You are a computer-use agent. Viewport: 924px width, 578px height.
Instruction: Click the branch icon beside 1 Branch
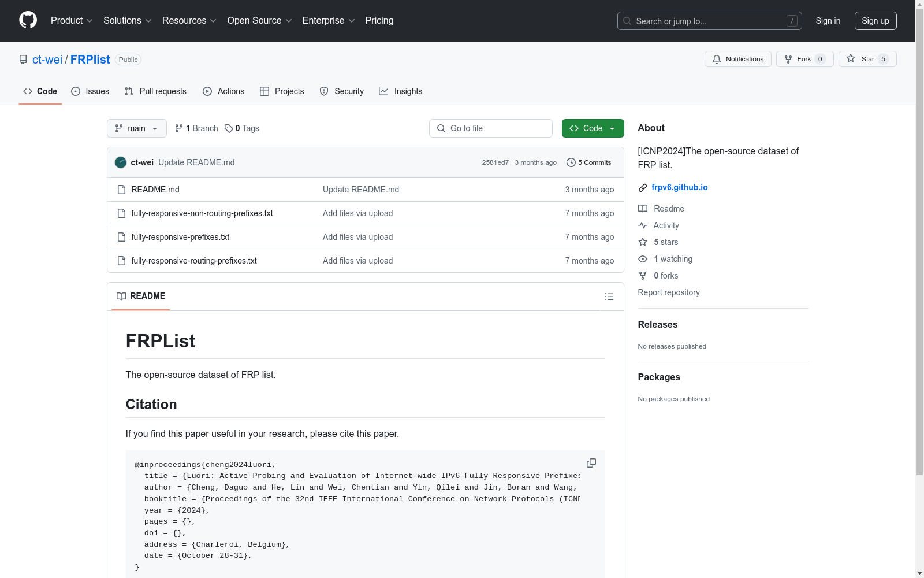179,128
